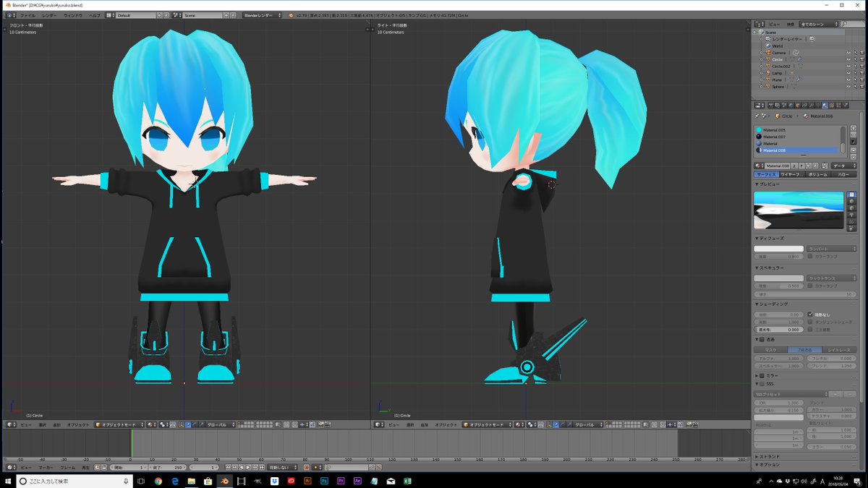The width and height of the screenshot is (868, 488).
Task: Select the マスク transparency mode
Action: point(770,349)
